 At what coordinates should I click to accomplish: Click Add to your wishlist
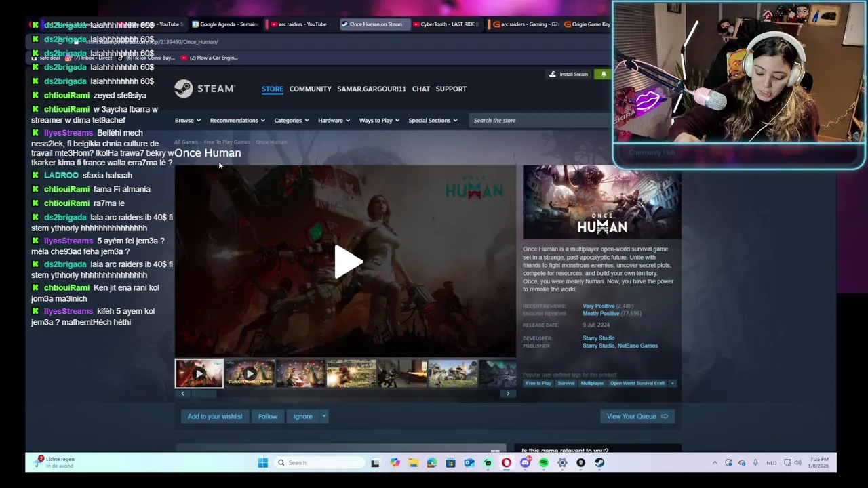[x=215, y=416]
